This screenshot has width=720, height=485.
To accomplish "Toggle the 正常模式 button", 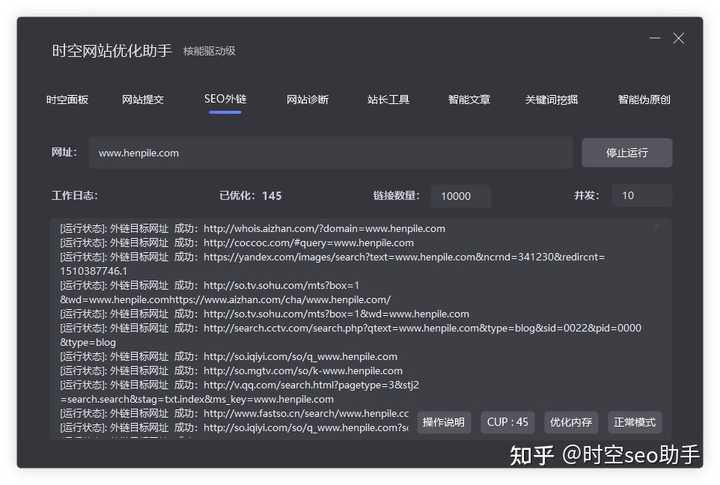I will (635, 422).
